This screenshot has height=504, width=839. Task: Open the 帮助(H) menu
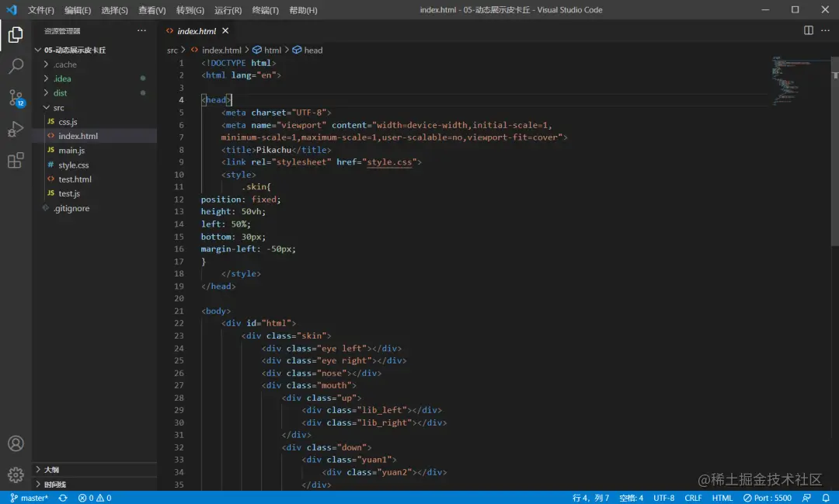coord(303,10)
